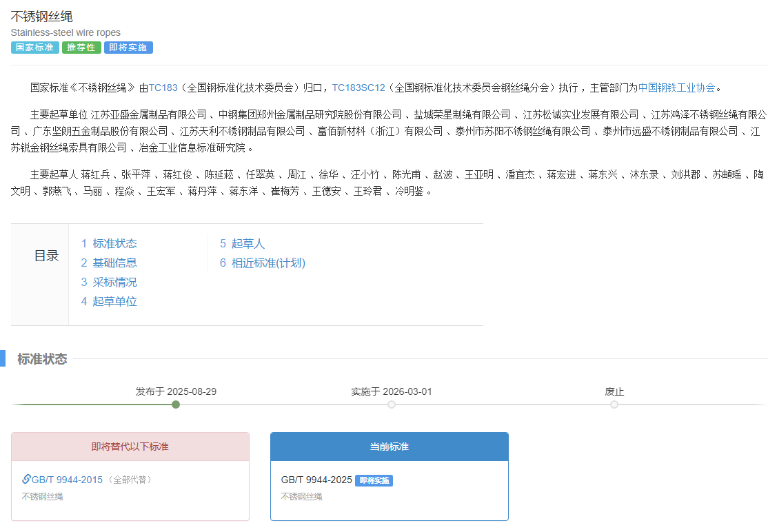Click the blue 即将实施 tag under title
The image size is (768, 532).
coord(128,48)
